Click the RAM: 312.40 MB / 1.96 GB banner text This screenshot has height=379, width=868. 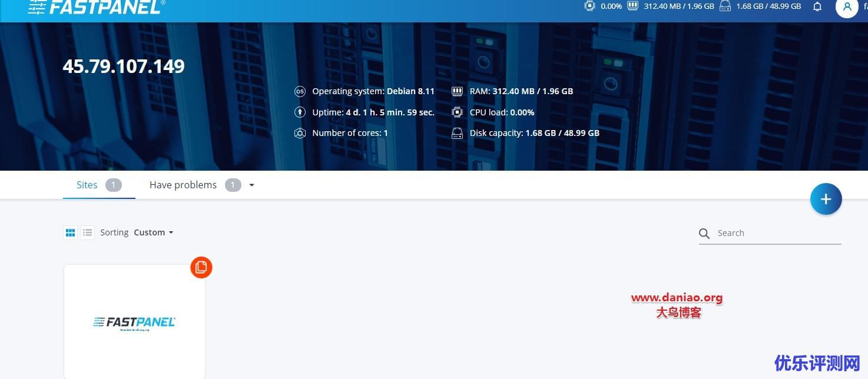pyautogui.click(x=521, y=91)
